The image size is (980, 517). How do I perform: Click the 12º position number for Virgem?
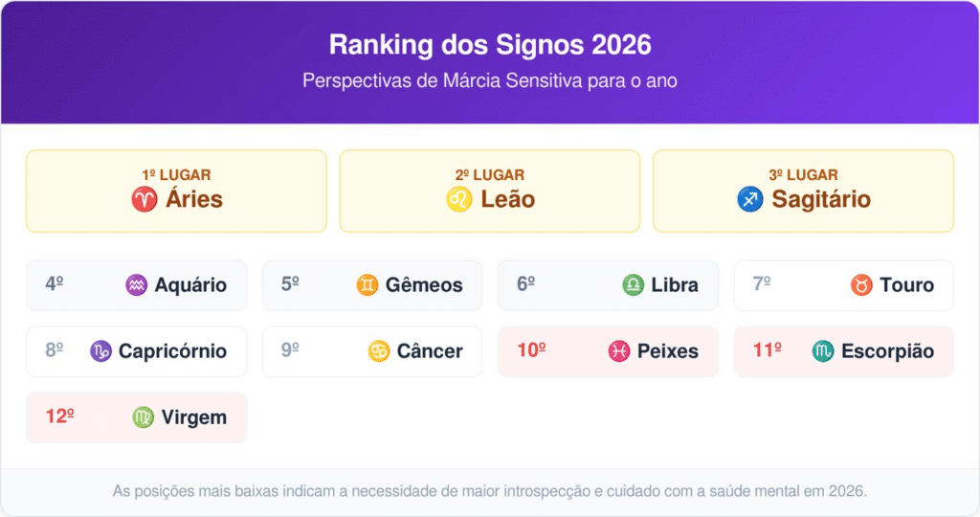click(59, 417)
